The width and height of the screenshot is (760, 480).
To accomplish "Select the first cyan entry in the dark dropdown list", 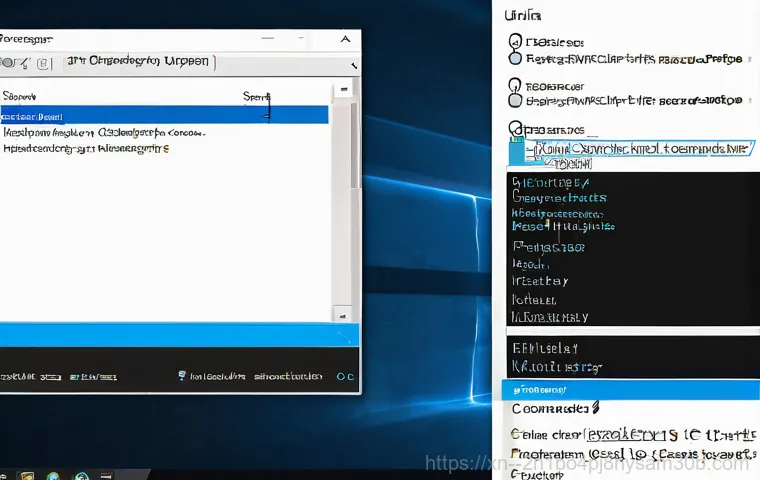I will [550, 183].
